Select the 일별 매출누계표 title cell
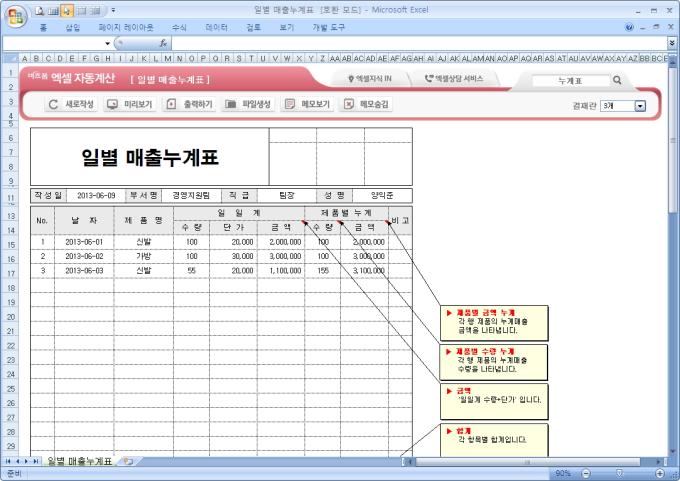The image size is (680, 481). (150, 157)
